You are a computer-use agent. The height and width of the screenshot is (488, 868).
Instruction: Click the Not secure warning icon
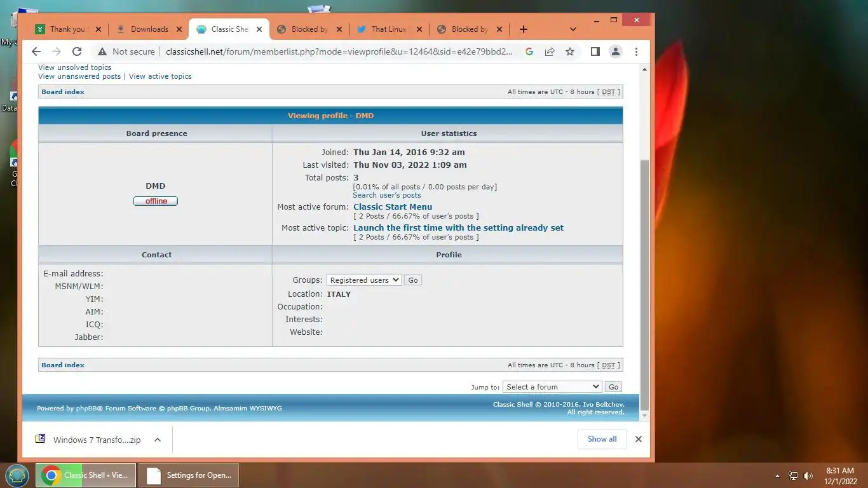tap(102, 52)
